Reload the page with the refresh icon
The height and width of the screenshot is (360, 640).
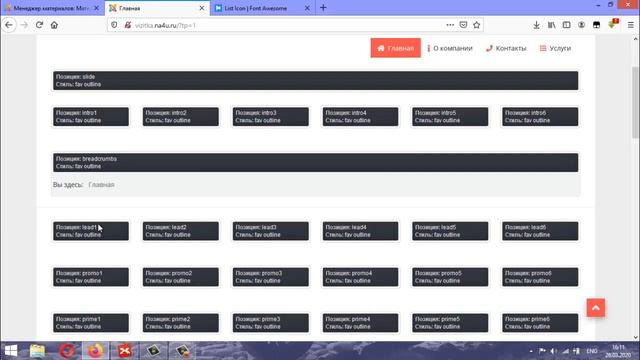point(39,25)
